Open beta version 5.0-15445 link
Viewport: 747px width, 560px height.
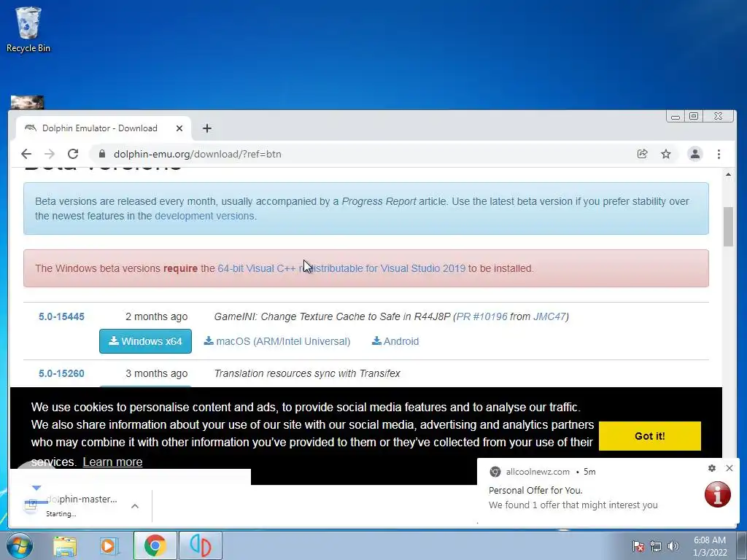[x=61, y=316]
